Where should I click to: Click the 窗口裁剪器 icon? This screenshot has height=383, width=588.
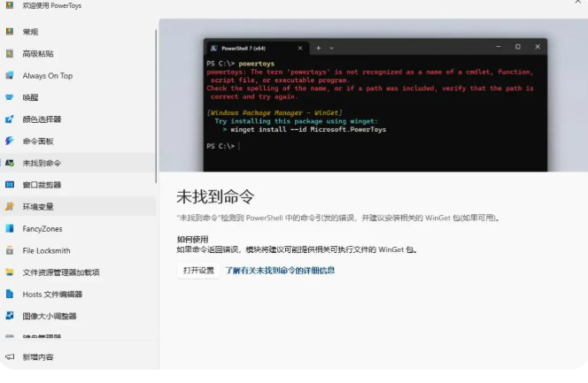point(10,185)
